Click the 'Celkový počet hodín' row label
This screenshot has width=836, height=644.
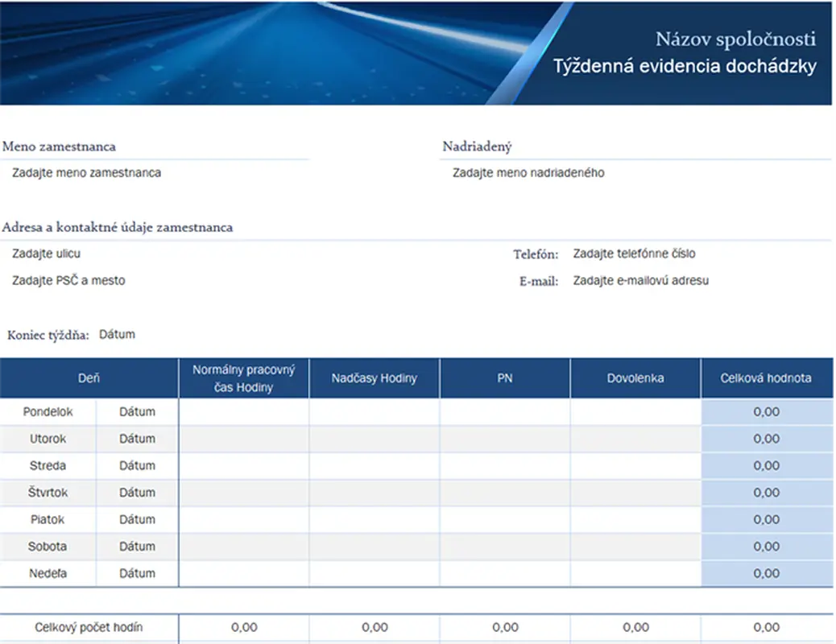pyautogui.click(x=89, y=627)
